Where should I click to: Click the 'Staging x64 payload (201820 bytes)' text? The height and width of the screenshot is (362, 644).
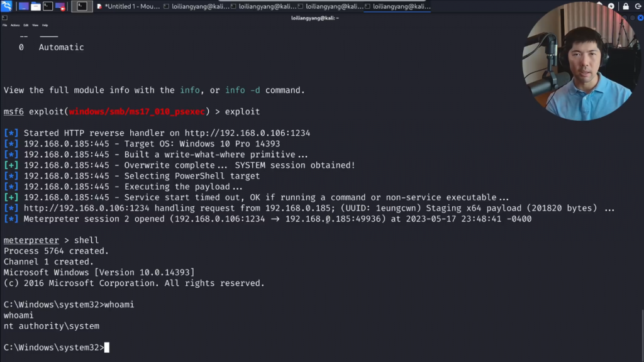511,208
